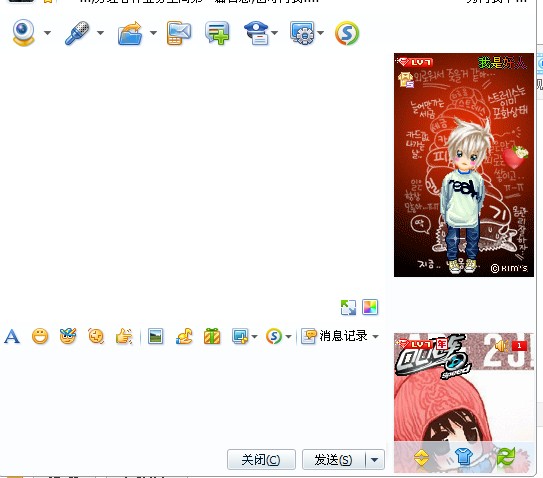Screen dimensions: 543x478
Task: Send SMS via the phone envelope icon
Action: pos(179,33)
